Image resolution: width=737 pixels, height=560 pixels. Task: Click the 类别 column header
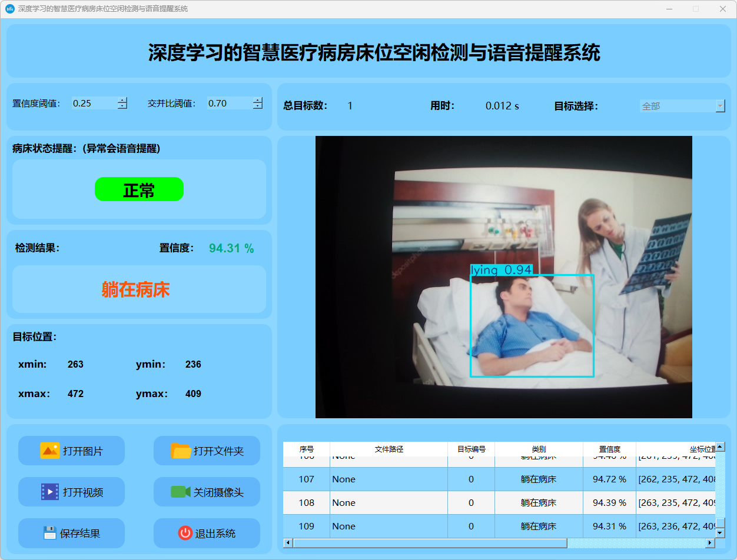[539, 449]
